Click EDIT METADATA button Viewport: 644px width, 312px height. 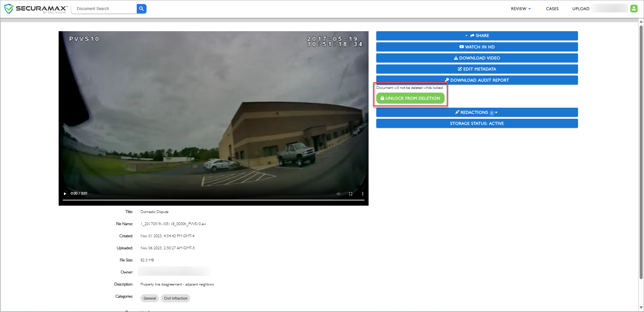click(x=477, y=69)
